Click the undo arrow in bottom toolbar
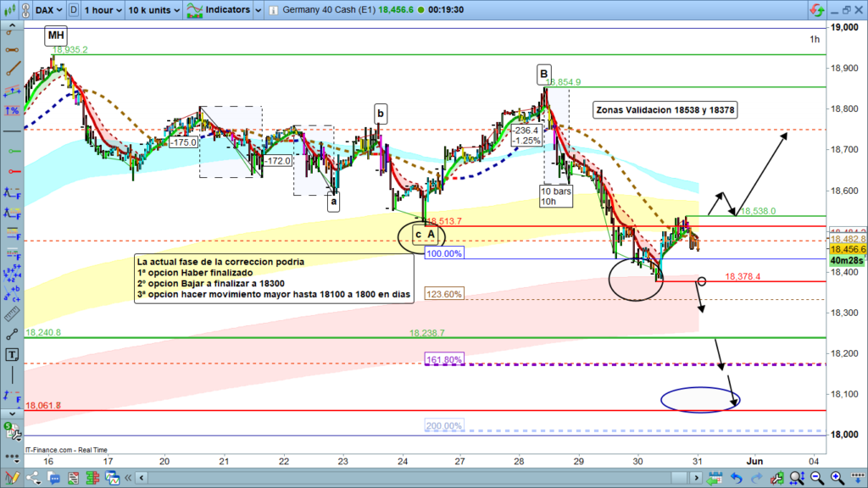The image size is (868, 488). coord(736,480)
